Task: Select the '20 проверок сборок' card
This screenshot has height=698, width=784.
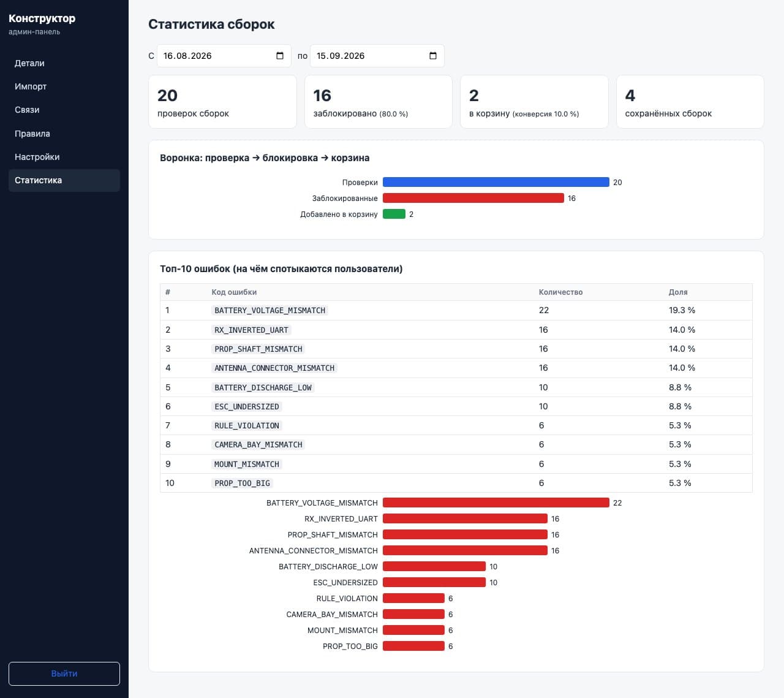Action: [222, 102]
